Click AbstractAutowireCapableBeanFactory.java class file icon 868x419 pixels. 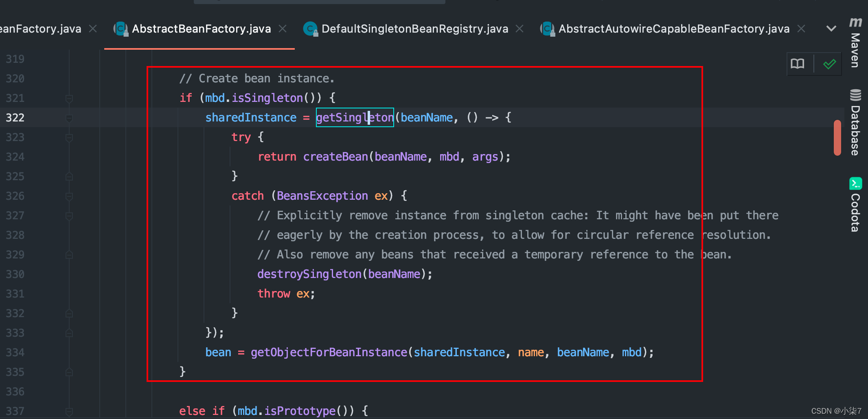click(547, 29)
